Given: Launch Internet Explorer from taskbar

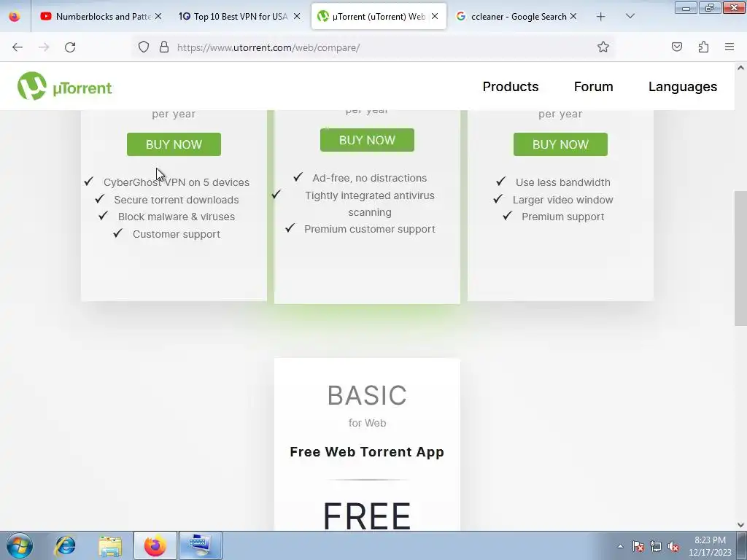Looking at the screenshot, I should 65,545.
